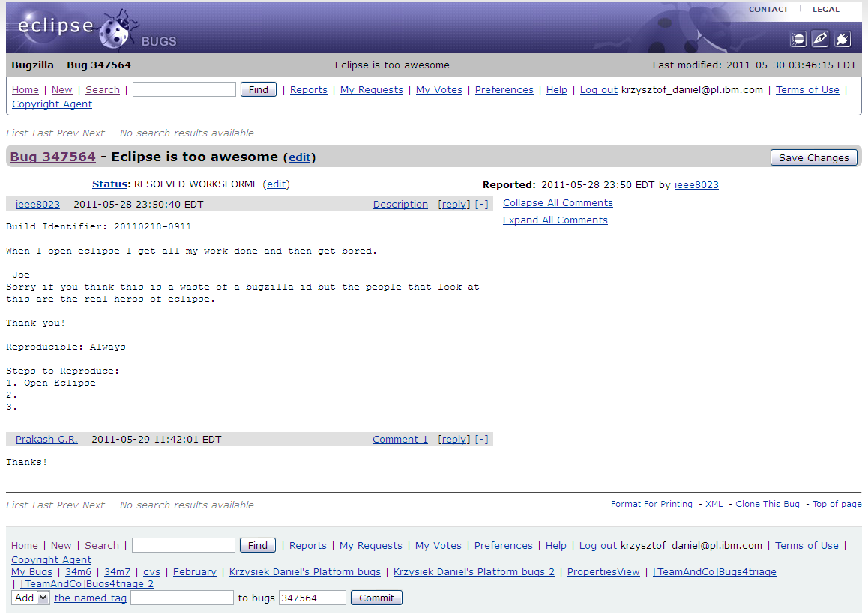Viewport: 868px width, 615px height.
Task: Open the XML view link
Action: [714, 504]
